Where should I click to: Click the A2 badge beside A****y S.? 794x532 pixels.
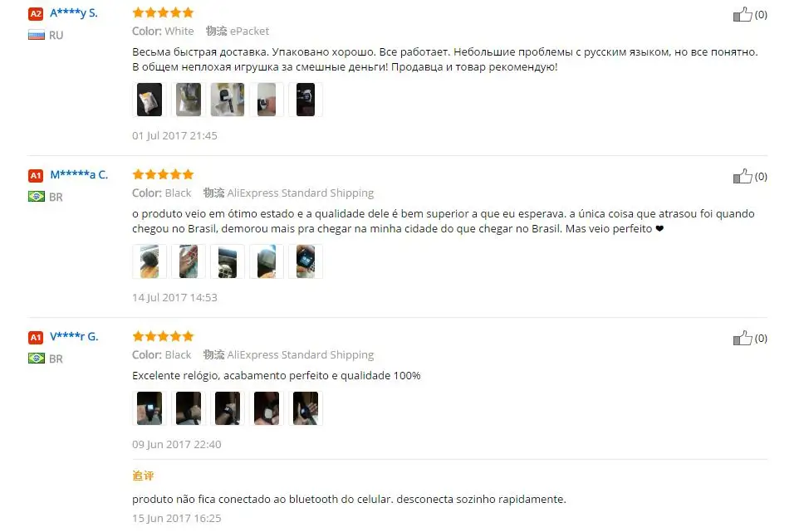click(36, 13)
